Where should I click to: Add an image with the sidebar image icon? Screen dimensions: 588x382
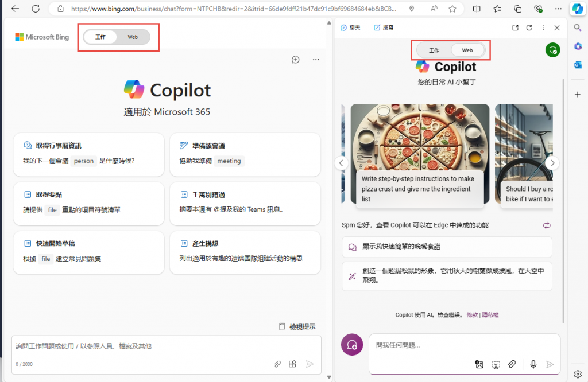[x=479, y=364]
